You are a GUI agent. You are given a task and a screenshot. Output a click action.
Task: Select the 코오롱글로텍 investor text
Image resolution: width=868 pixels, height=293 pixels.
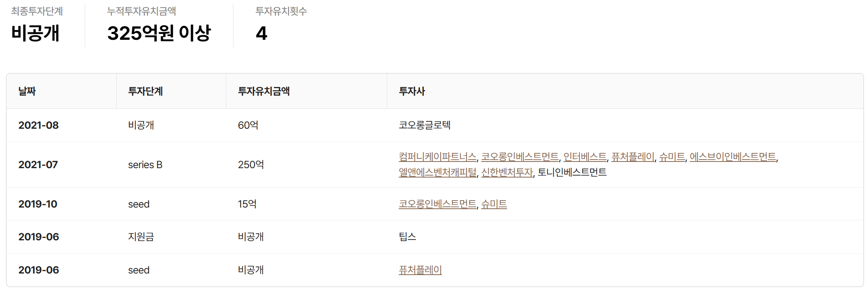click(x=425, y=125)
